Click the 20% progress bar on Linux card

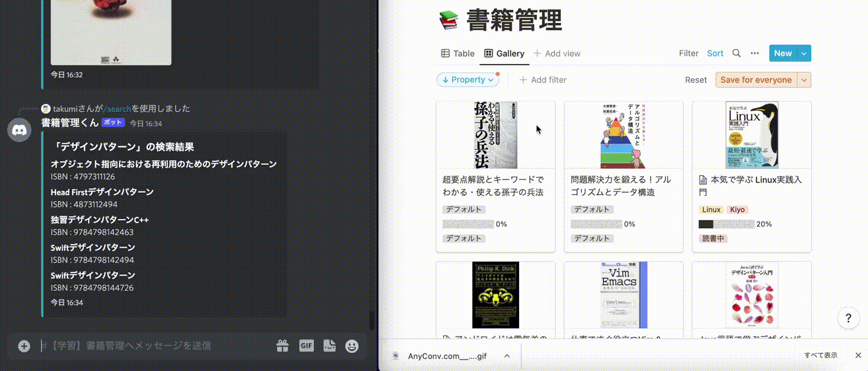726,224
